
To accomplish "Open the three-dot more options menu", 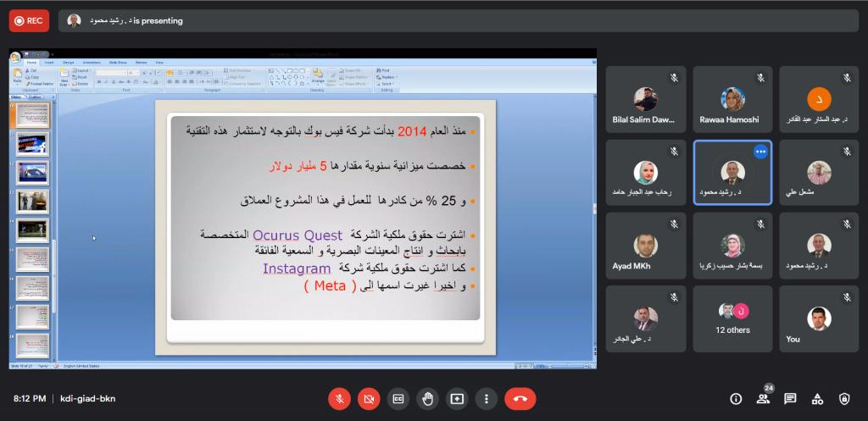I will pos(486,398).
